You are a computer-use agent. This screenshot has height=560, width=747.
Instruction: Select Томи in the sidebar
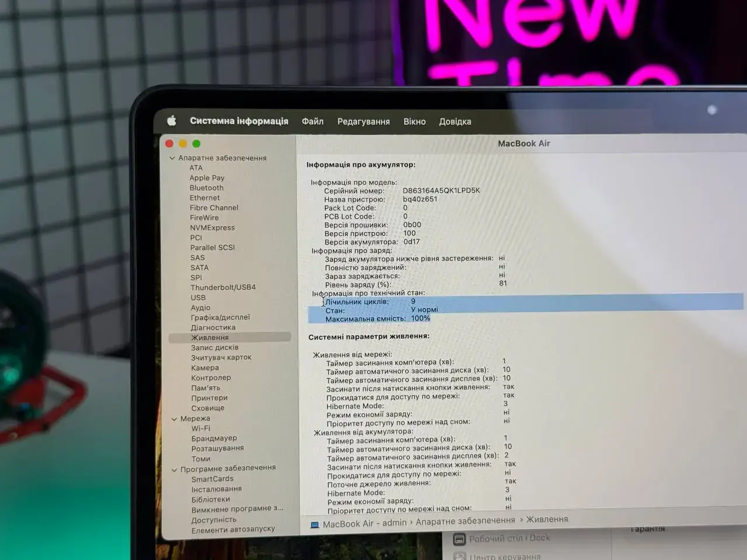tap(201, 459)
